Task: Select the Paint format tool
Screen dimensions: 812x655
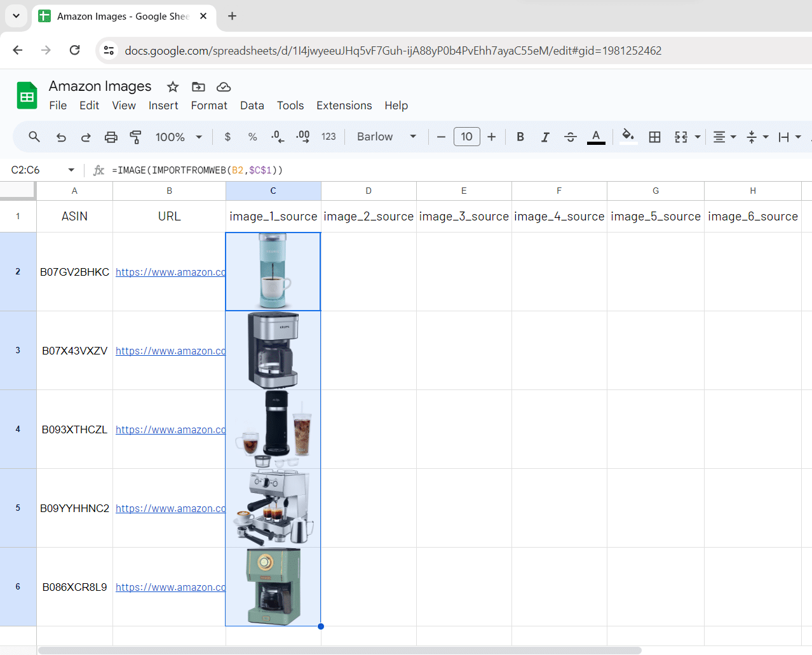Action: (135, 137)
